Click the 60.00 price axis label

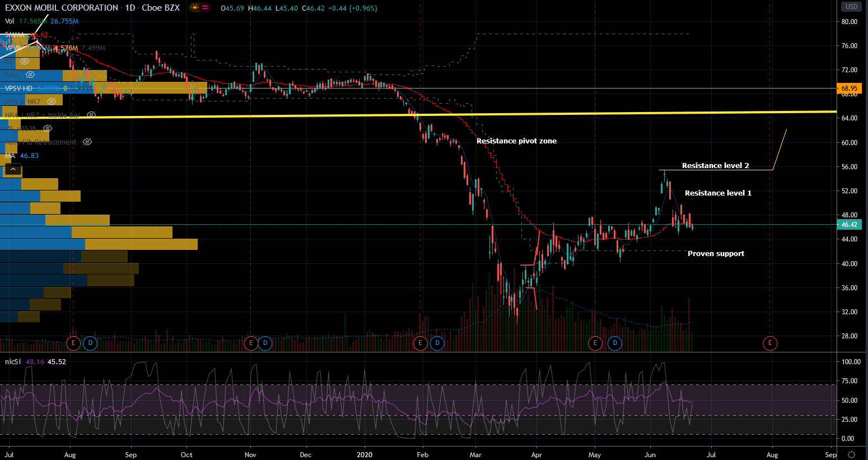coord(850,143)
